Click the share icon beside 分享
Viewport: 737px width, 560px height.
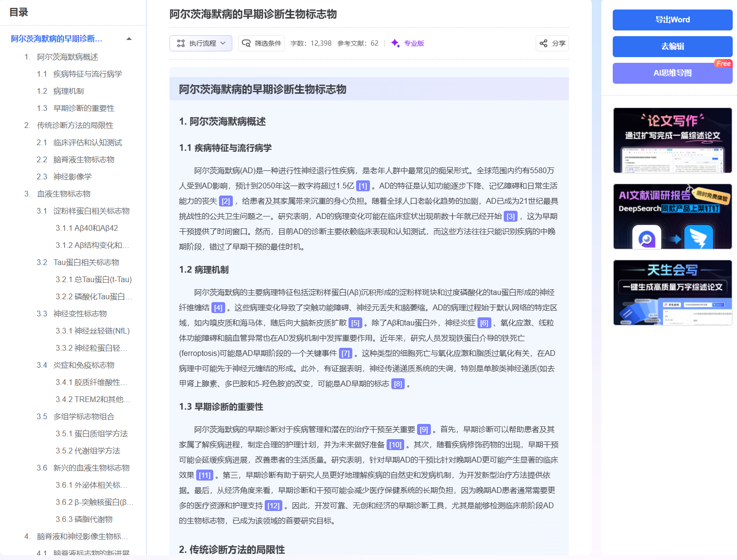(x=543, y=43)
